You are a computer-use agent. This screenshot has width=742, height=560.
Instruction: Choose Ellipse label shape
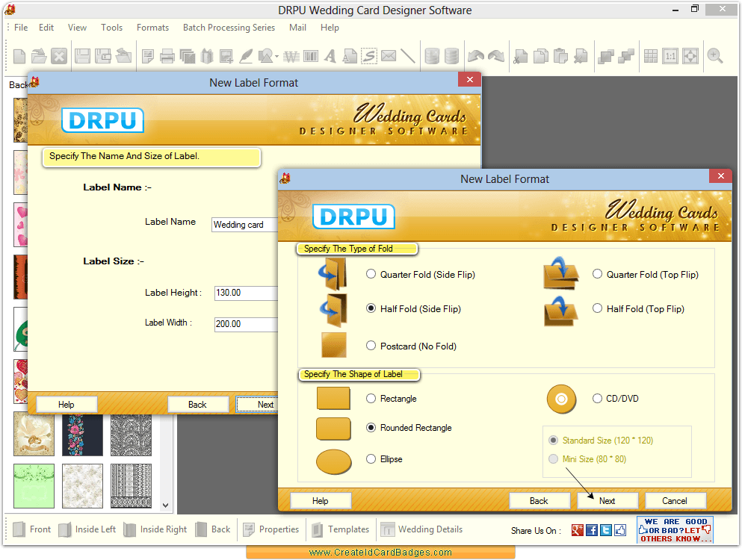[x=371, y=458]
